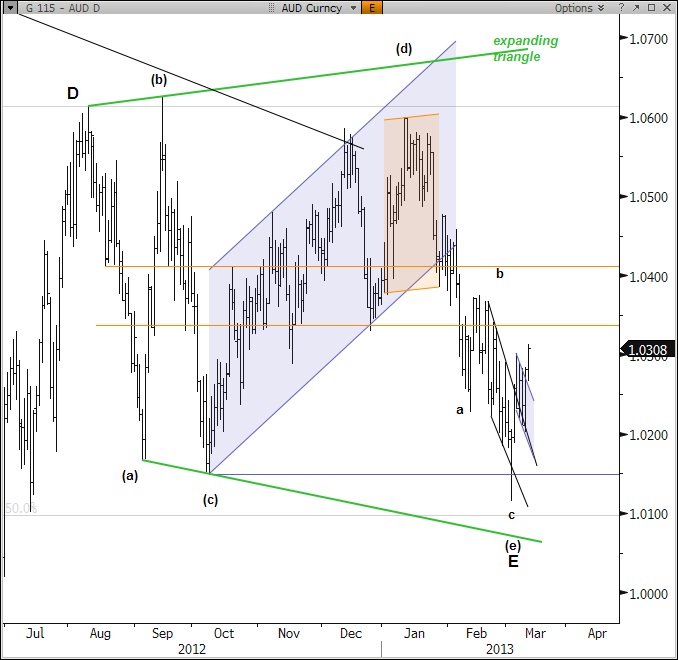Maximize the chart window
678x660 pixels.
(651, 8)
